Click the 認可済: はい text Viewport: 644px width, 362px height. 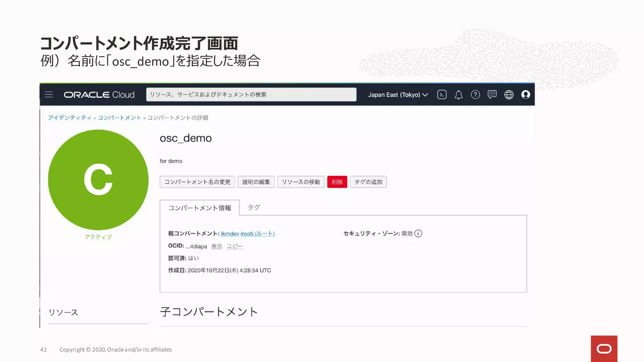pyautogui.click(x=184, y=258)
